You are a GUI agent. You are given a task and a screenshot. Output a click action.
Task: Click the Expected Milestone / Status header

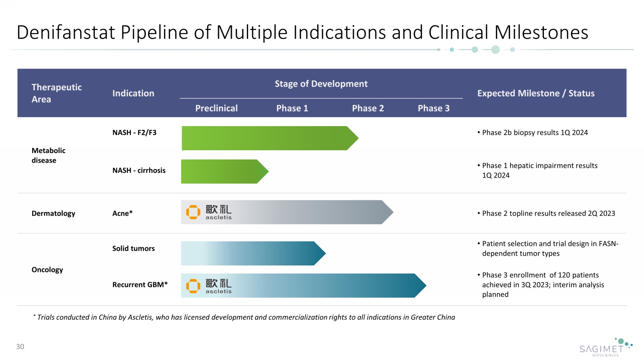tap(536, 94)
